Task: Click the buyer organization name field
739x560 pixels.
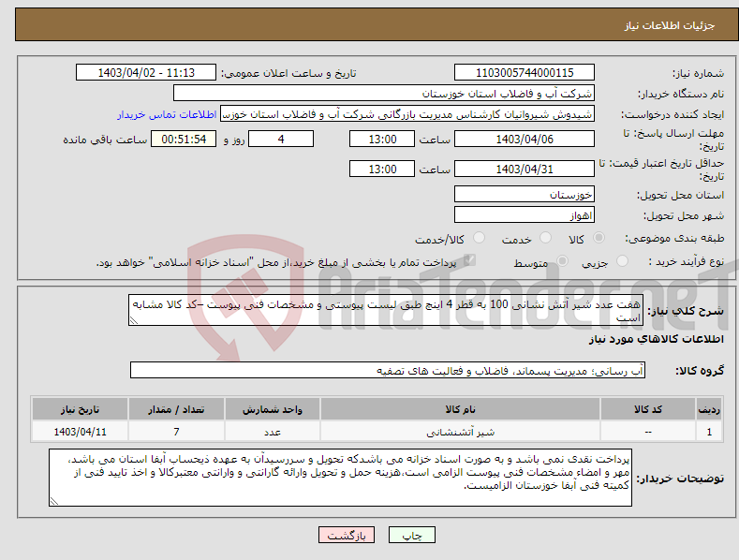Action: pyautogui.click(x=383, y=94)
